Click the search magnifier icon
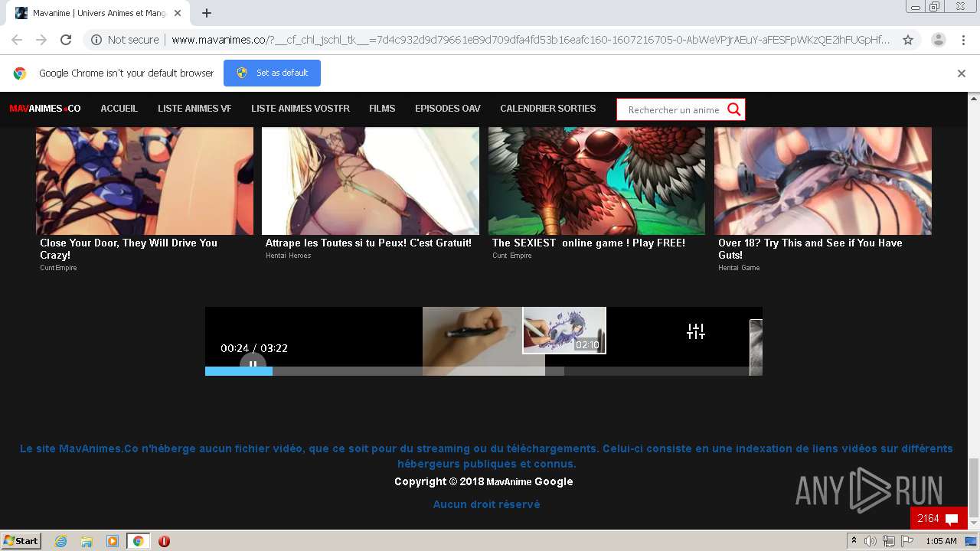 [733, 109]
